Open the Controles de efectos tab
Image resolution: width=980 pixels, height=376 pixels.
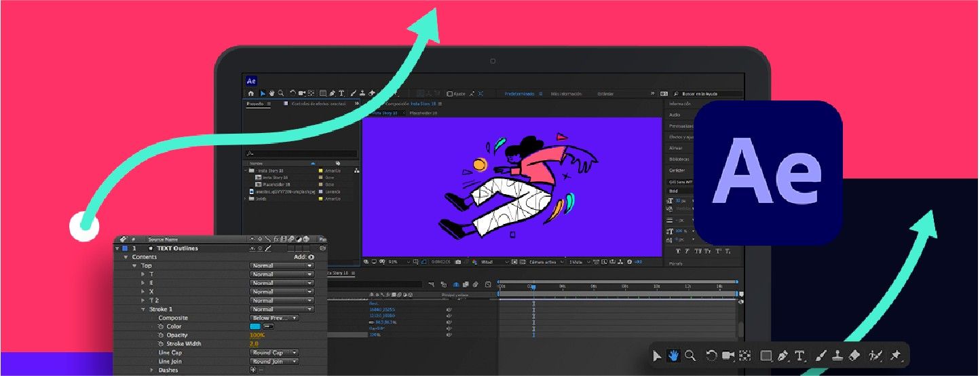point(319,104)
